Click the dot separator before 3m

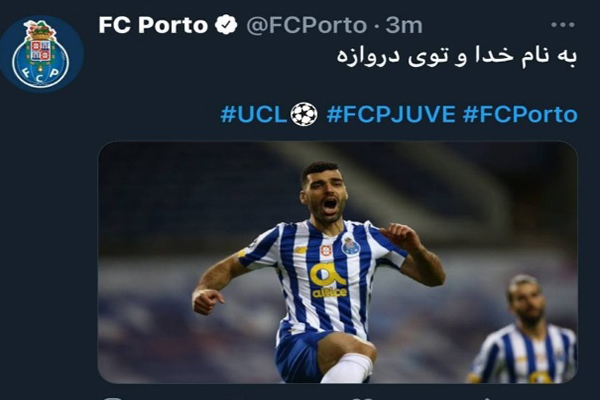coord(376,26)
